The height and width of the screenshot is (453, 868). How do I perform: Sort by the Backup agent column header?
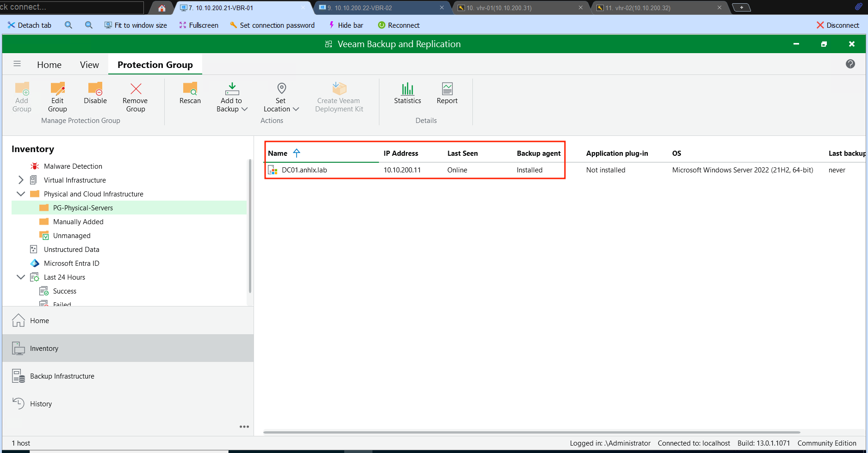(x=539, y=153)
